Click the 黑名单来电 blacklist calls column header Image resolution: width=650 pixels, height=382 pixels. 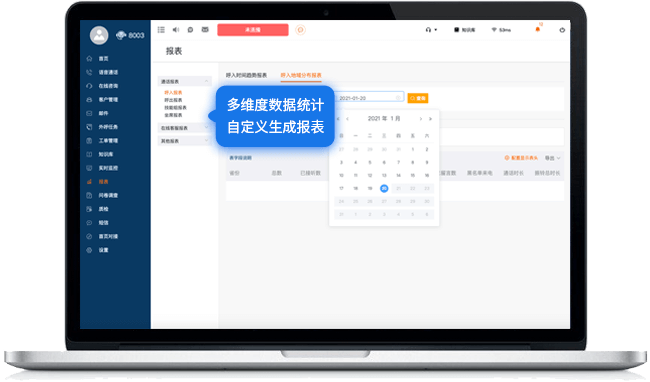480,173
